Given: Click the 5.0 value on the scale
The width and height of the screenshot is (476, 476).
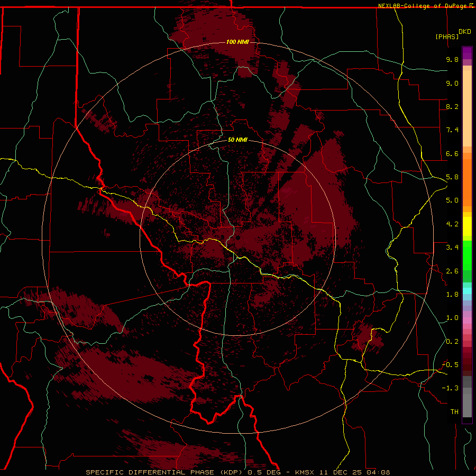Looking at the screenshot, I should 452,200.
